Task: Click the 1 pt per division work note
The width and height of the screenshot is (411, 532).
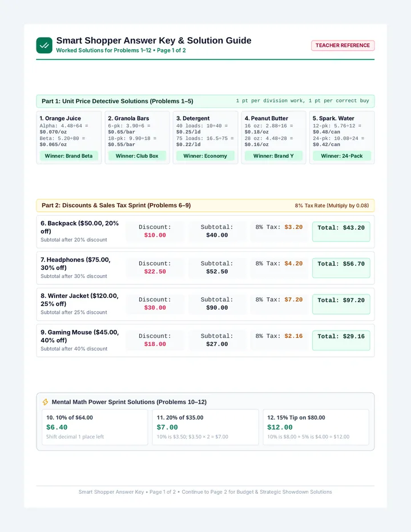Action: [303, 101]
